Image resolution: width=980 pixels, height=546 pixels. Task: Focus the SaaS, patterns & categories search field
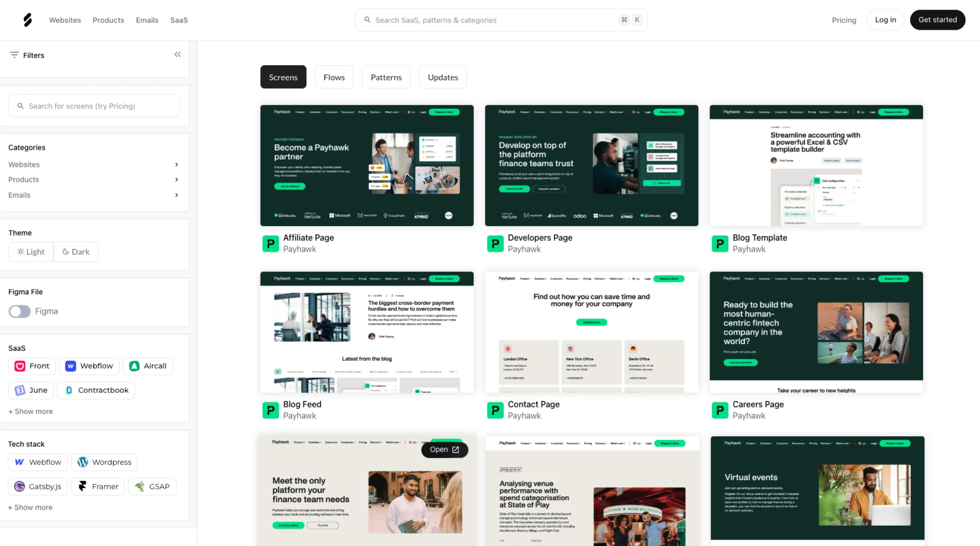(x=501, y=20)
